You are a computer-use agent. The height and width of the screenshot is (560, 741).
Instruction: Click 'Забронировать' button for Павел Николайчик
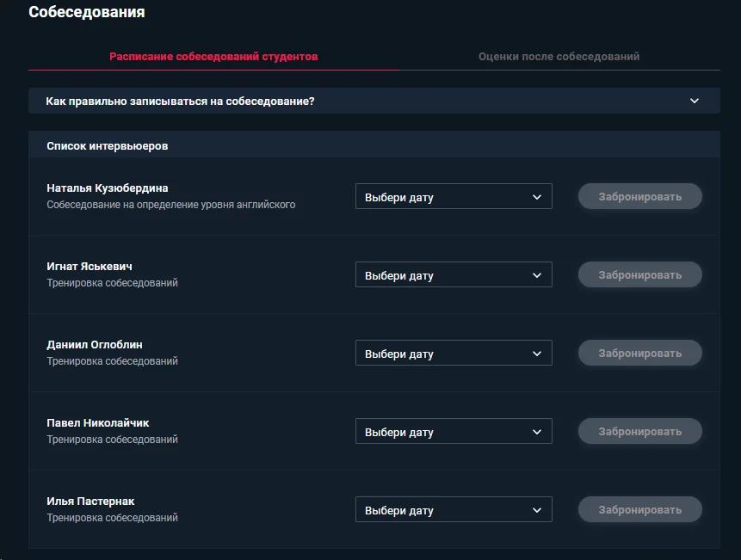[x=639, y=431]
